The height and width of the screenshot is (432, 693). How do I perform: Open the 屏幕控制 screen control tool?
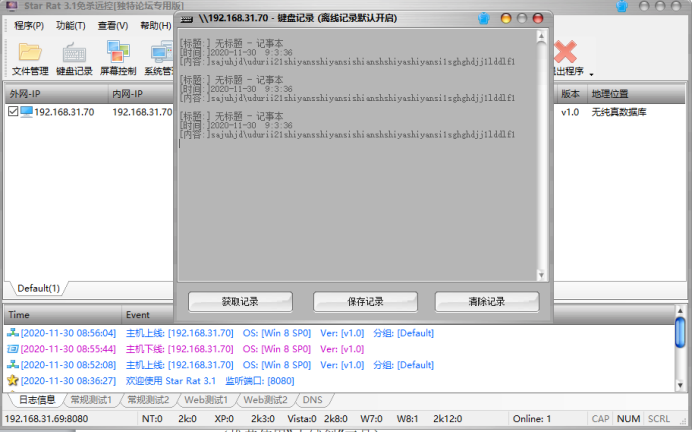(x=118, y=58)
